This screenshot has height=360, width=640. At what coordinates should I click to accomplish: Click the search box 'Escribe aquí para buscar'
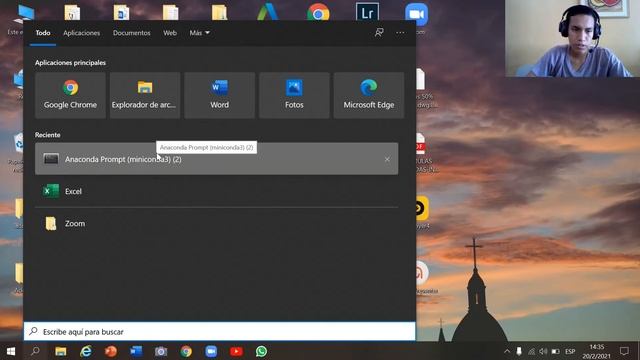(220, 331)
